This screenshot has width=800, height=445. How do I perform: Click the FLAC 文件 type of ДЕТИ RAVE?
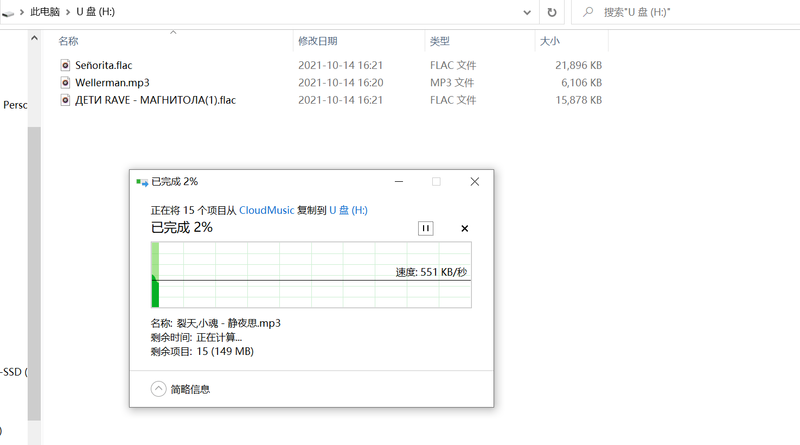453,100
